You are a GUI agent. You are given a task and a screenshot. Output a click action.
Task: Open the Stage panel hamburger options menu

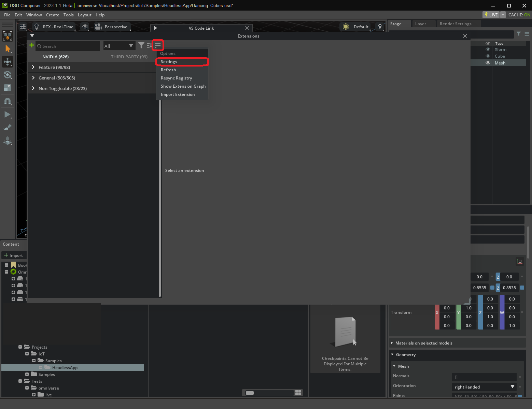(527, 34)
